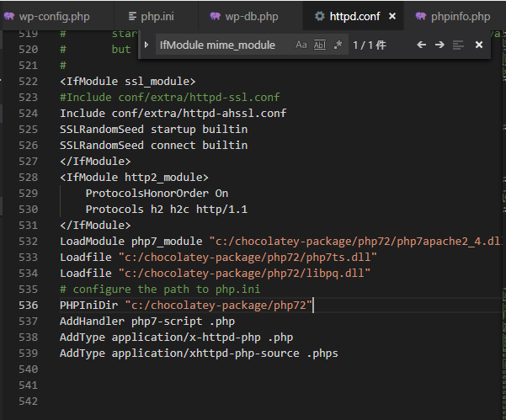
Task: Click LoadModule php7_module line
Action: (280, 241)
